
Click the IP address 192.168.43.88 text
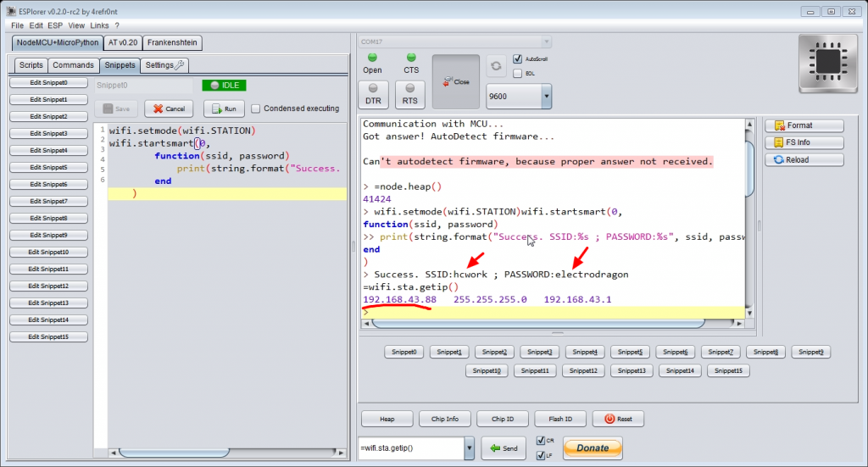(400, 299)
